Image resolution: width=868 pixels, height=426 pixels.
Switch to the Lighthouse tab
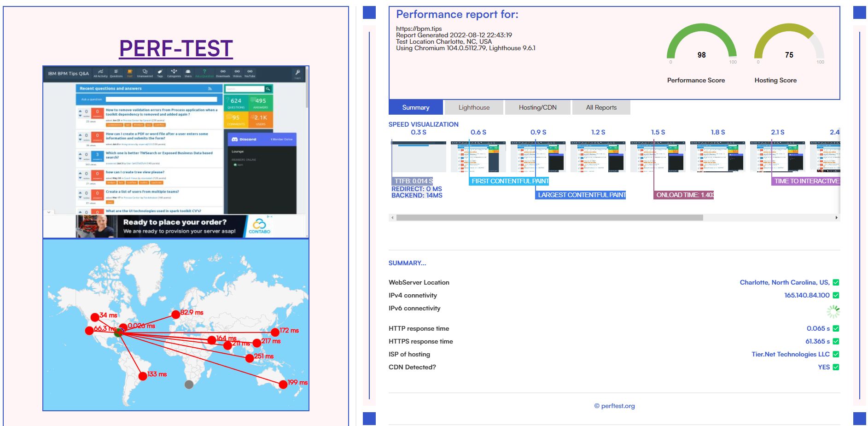click(474, 107)
